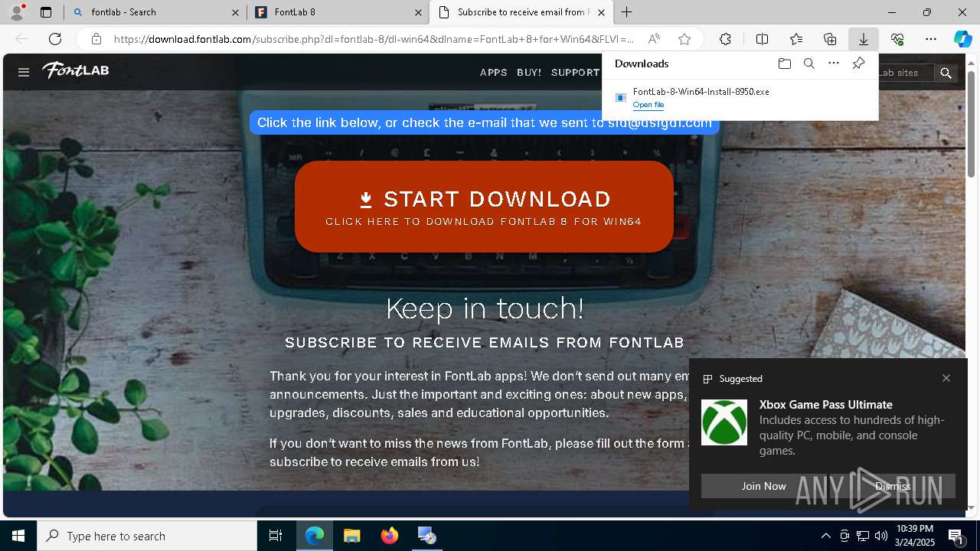Open the Copilot sidebar icon
The height and width of the screenshot is (551, 980).
coord(962,39)
